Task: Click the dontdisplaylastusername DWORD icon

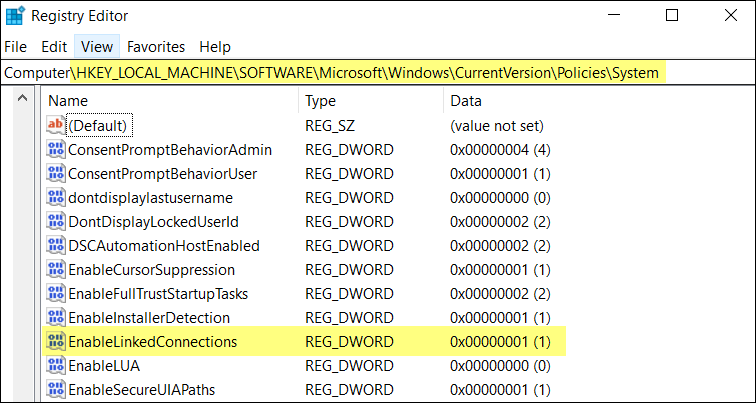Action: [x=55, y=198]
